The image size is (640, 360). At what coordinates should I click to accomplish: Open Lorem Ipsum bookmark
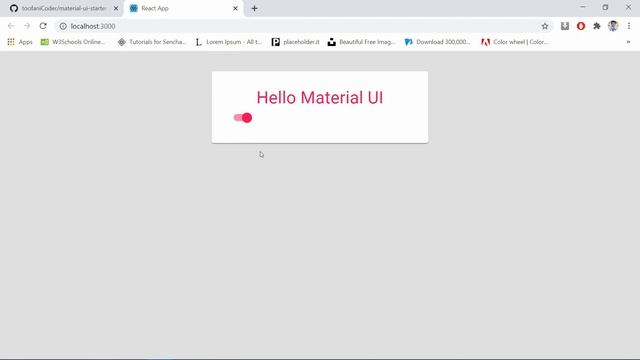coord(228,42)
